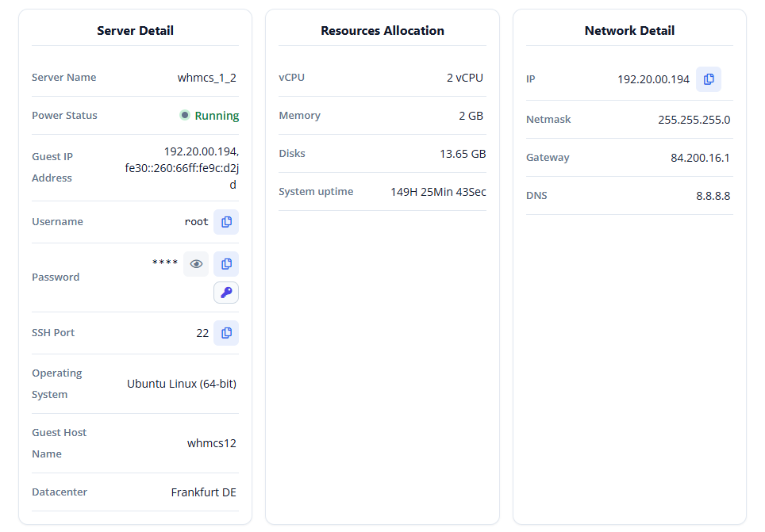Select the guest host name whmcs12

point(212,443)
